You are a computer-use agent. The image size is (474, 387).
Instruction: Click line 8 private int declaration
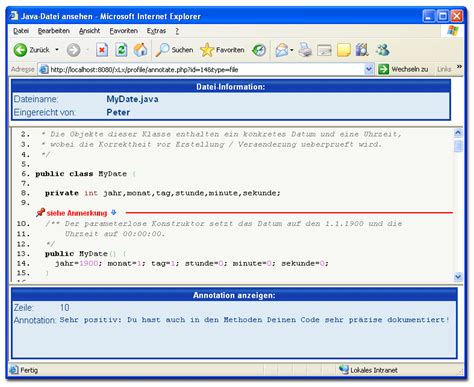coord(163,193)
